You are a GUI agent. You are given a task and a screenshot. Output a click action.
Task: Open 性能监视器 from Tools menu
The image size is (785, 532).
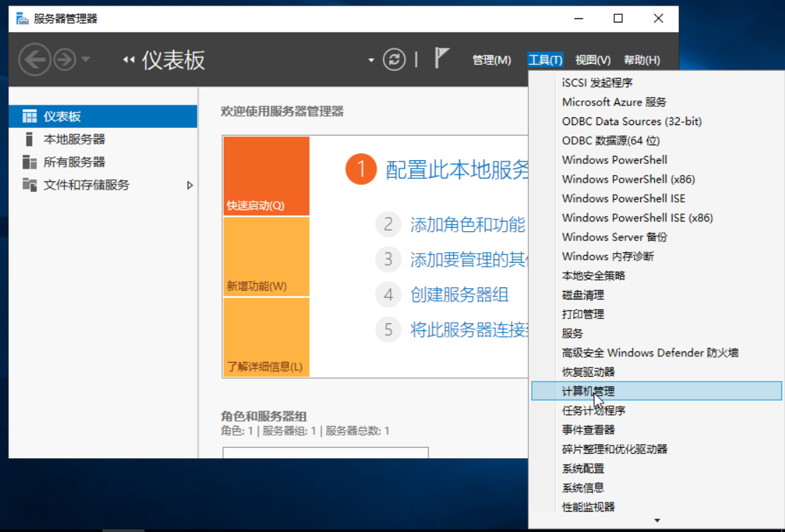(x=656, y=505)
